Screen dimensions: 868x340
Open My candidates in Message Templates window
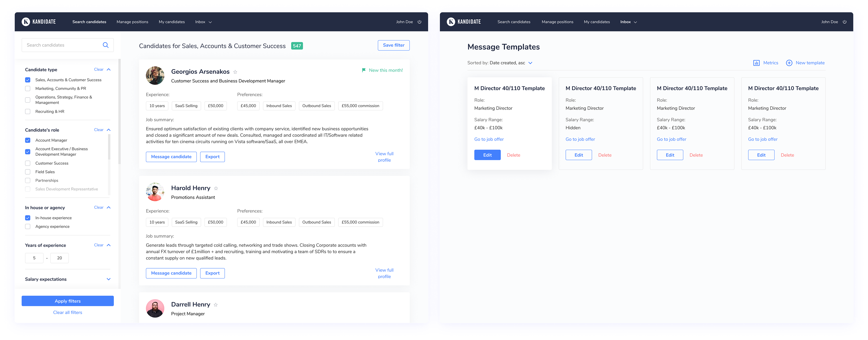[x=597, y=22]
